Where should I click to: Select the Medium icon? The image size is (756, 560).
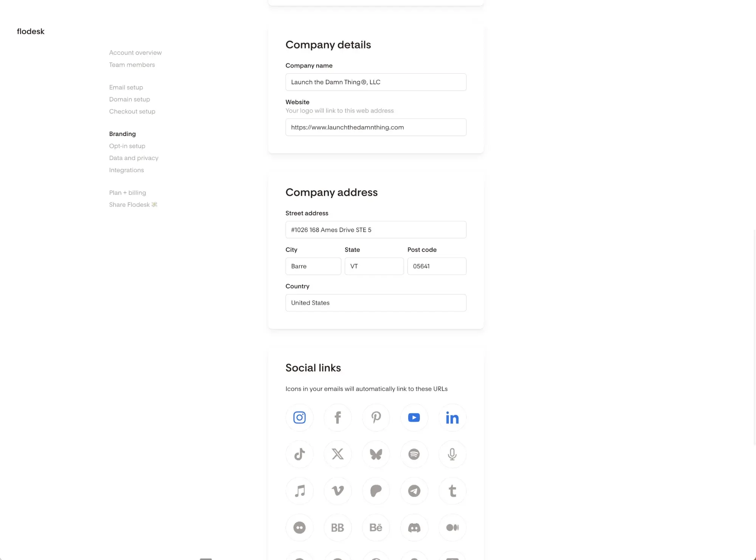(452, 528)
